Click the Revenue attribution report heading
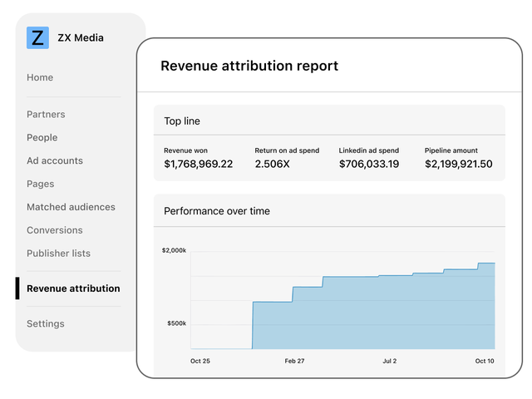 coord(249,66)
